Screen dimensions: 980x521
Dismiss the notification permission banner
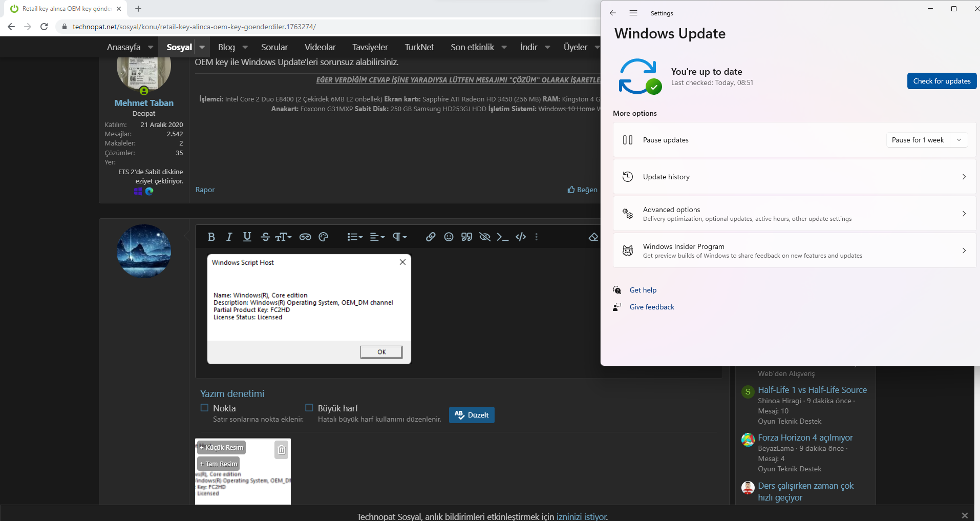(x=965, y=515)
